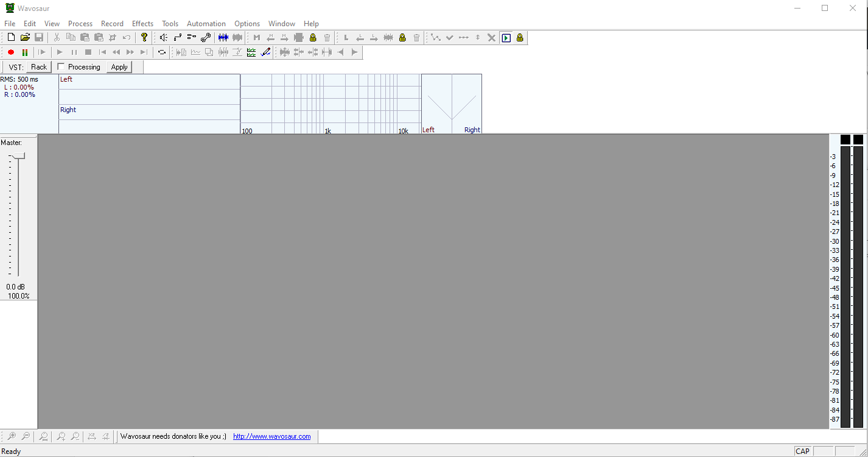Click the spectrum analyzer frequency grid
868x457 pixels.
331,104
